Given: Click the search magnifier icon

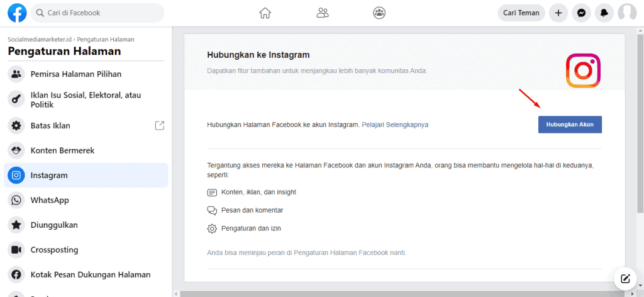Looking at the screenshot, I should click(40, 13).
